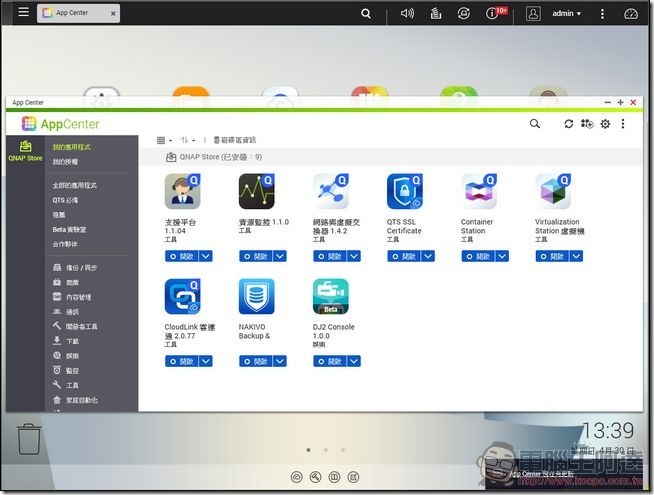Open 娛樂 category in sidebar
This screenshot has height=495, width=654.
click(66, 356)
